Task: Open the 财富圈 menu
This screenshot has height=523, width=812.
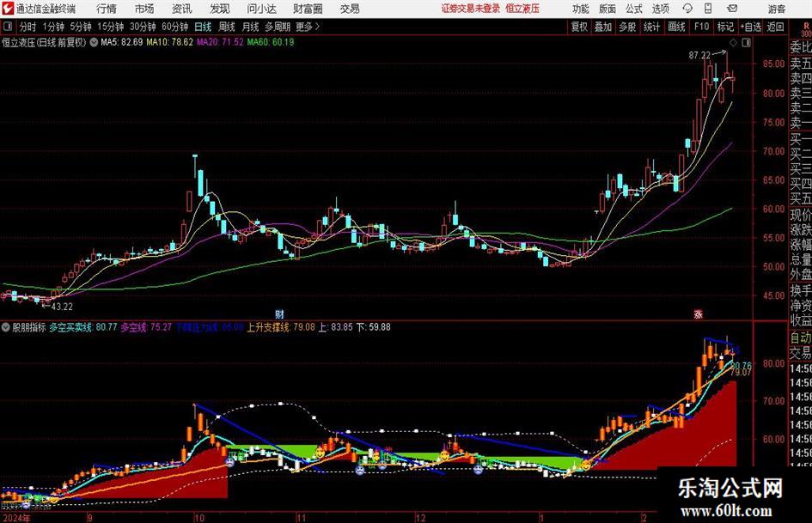Action: [x=308, y=9]
